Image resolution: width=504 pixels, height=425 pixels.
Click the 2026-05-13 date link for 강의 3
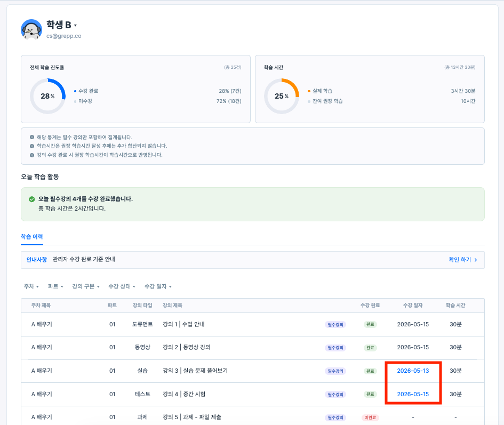[x=413, y=371]
